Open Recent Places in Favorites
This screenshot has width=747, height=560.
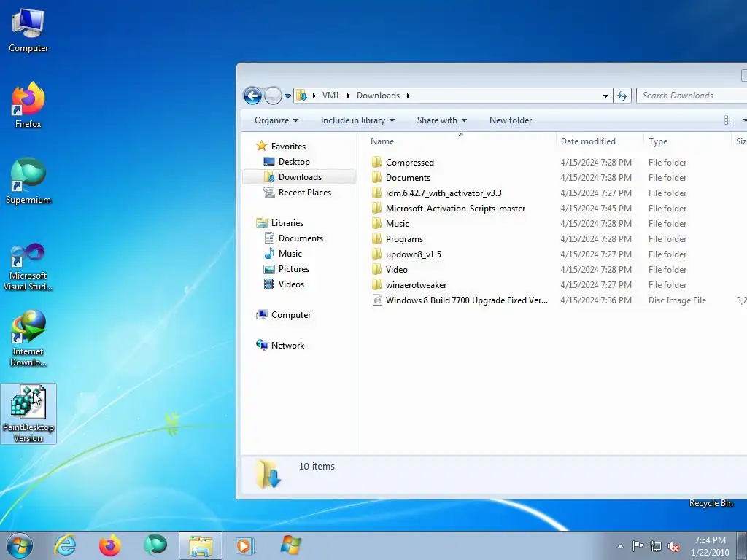click(x=304, y=192)
